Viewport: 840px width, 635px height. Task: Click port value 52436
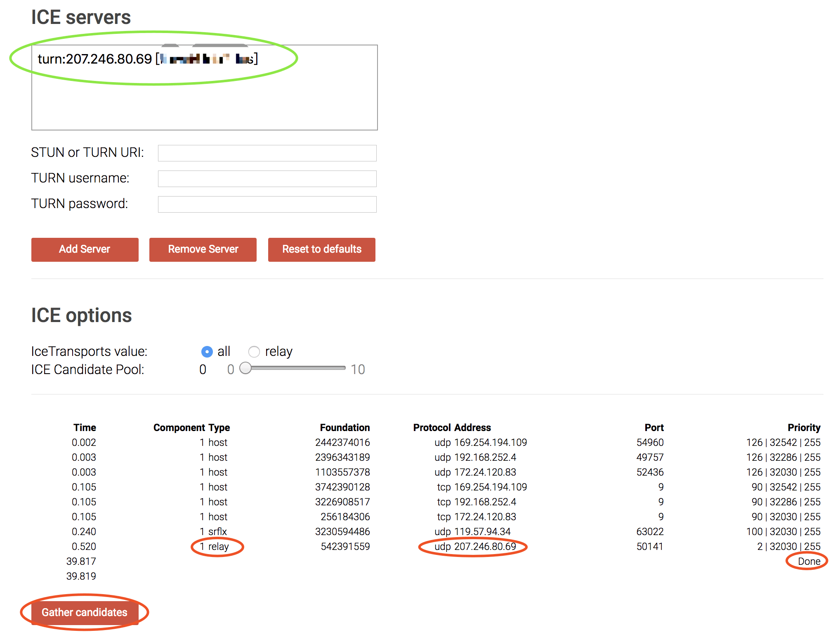(x=650, y=472)
